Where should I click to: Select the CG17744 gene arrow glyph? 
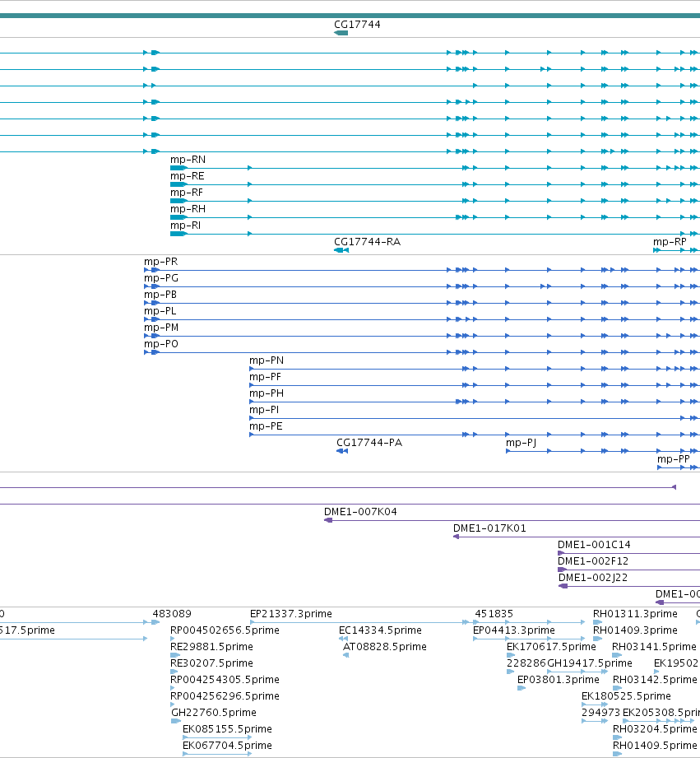point(341,33)
